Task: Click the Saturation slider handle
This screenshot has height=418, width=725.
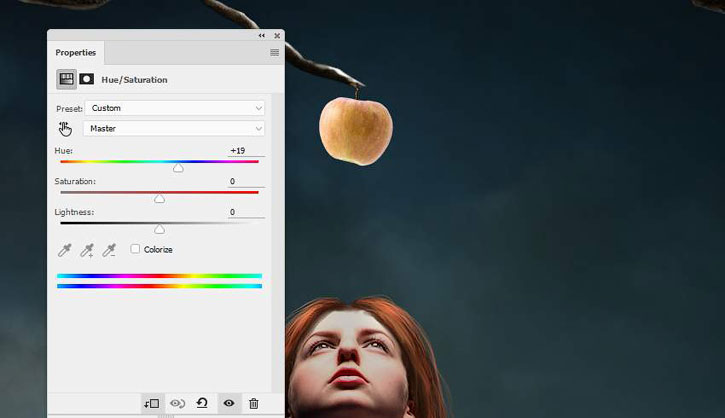Action: tap(160, 199)
